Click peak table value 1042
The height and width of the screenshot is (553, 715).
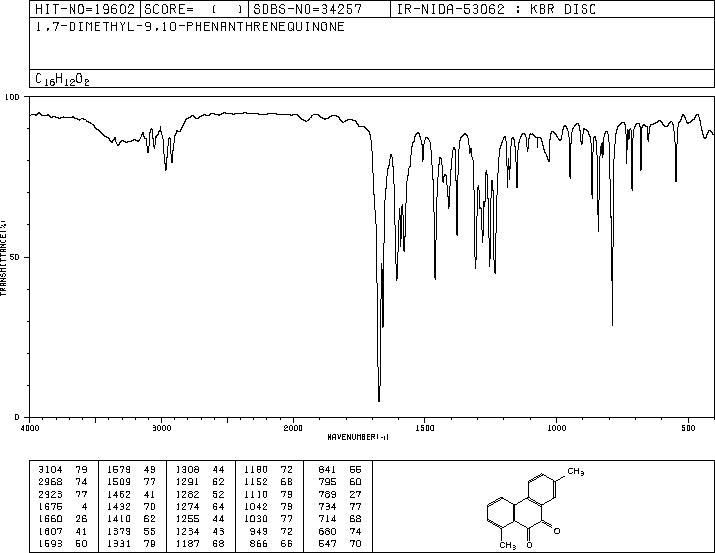pyautogui.click(x=256, y=506)
